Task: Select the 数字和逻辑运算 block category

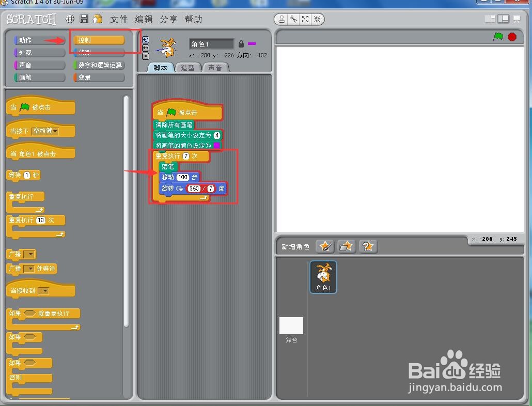Action: click(99, 65)
